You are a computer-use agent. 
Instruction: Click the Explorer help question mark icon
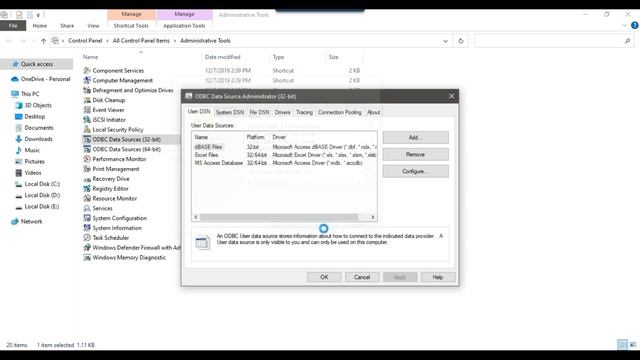[635, 25]
